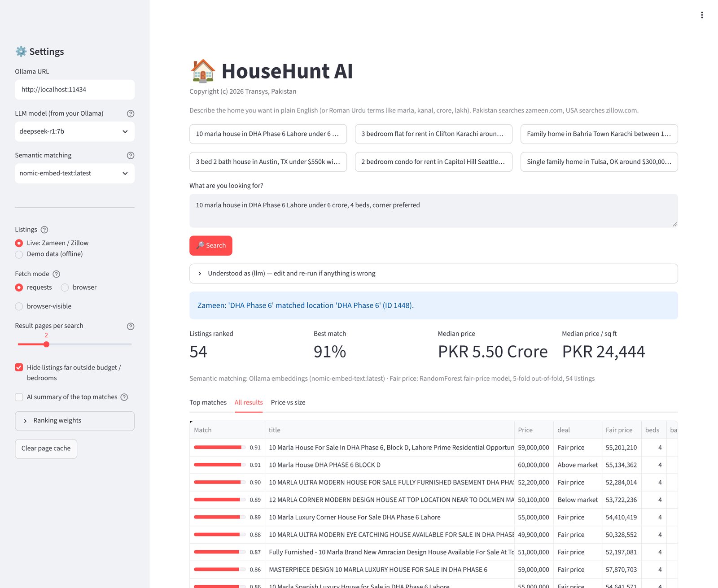Show help for Semantic matching
Viewport: 718px width, 588px height.
131,155
